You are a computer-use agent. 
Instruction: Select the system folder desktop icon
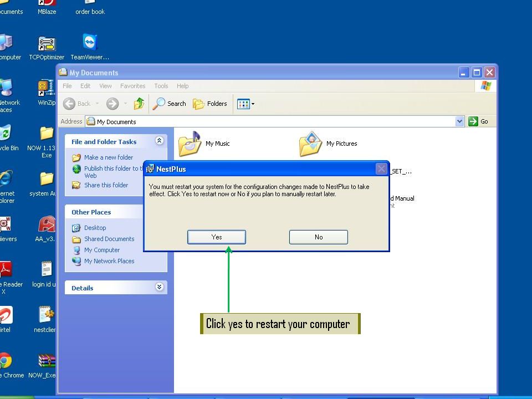[x=43, y=184]
